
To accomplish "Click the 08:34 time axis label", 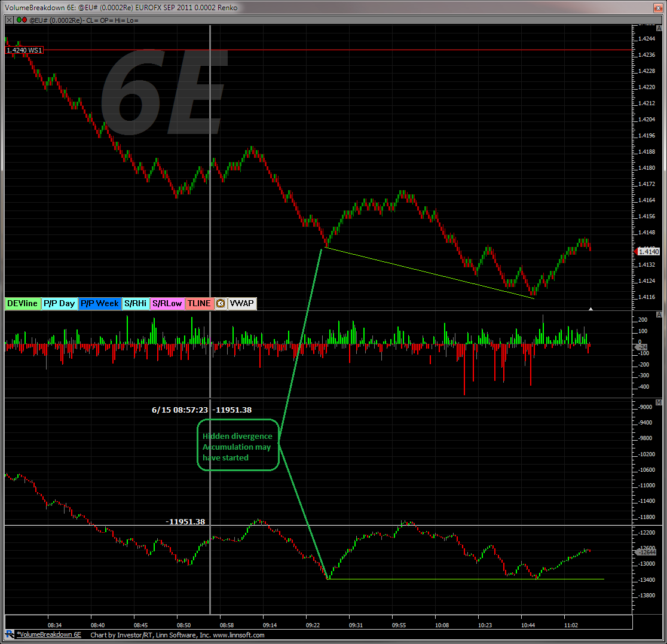I will [54, 625].
